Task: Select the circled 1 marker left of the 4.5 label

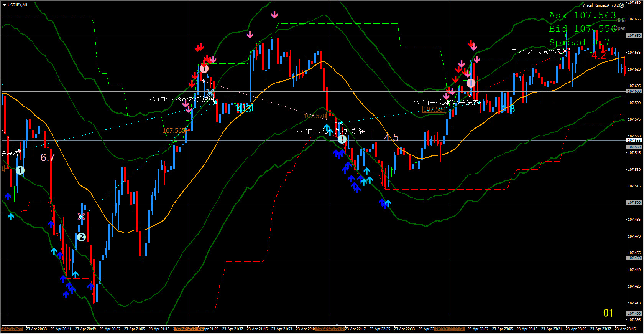Action: [x=342, y=139]
